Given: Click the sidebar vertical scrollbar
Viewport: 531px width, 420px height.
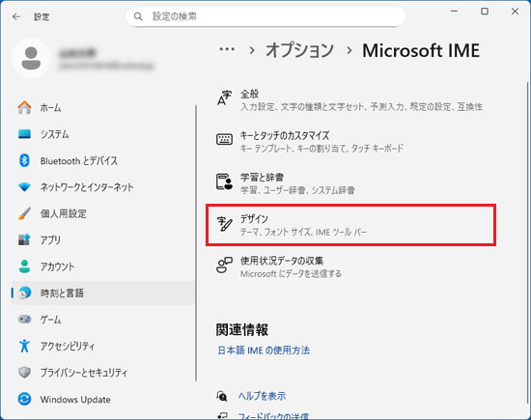Looking at the screenshot, I should click(196, 243).
